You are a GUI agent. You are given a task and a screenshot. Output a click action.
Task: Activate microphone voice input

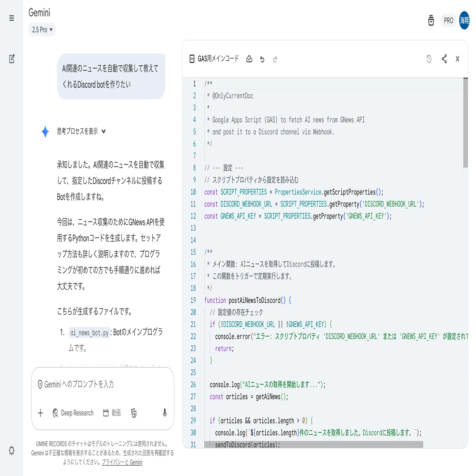[165, 413]
